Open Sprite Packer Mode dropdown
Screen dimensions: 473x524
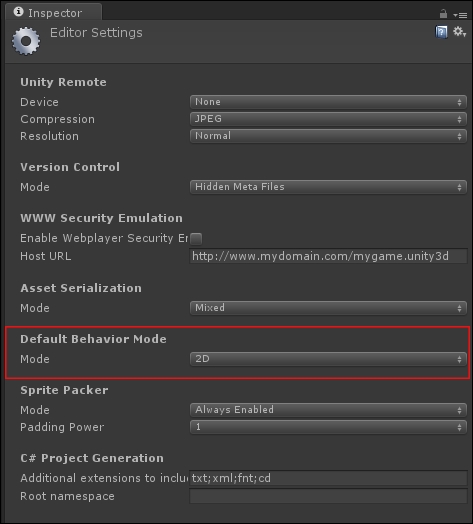click(328, 410)
